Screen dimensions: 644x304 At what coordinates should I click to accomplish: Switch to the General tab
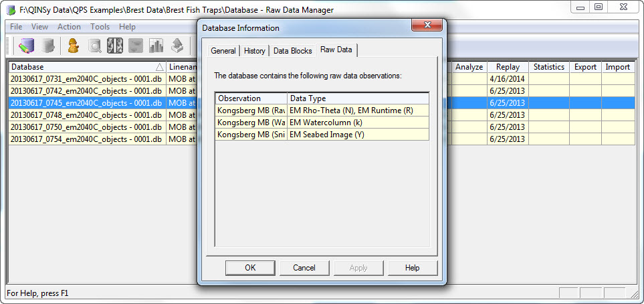pos(223,51)
